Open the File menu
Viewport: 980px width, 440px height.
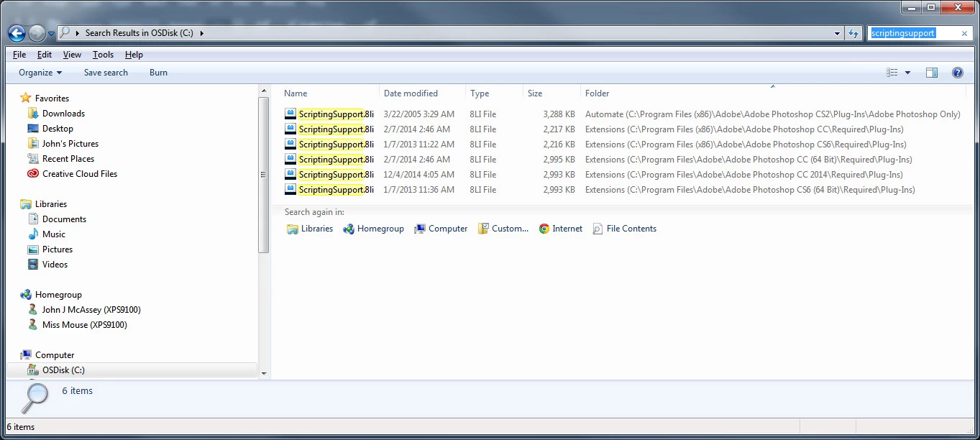pos(19,55)
